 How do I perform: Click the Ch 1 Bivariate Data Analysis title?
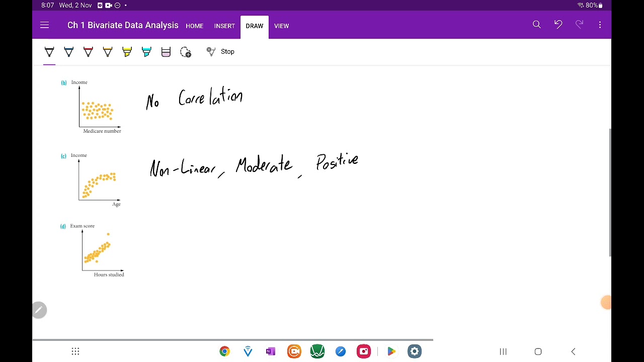(x=123, y=25)
